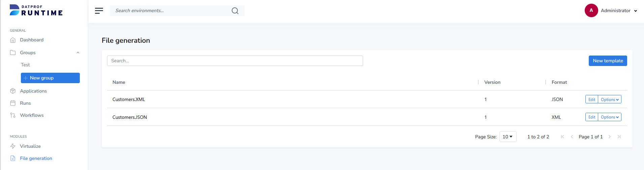Click the Runs calendar icon
Screen dimensions: 644x170
point(13,103)
